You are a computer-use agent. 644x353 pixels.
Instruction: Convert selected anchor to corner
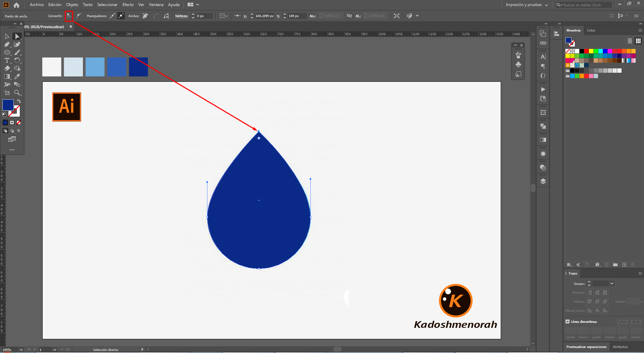click(69, 16)
